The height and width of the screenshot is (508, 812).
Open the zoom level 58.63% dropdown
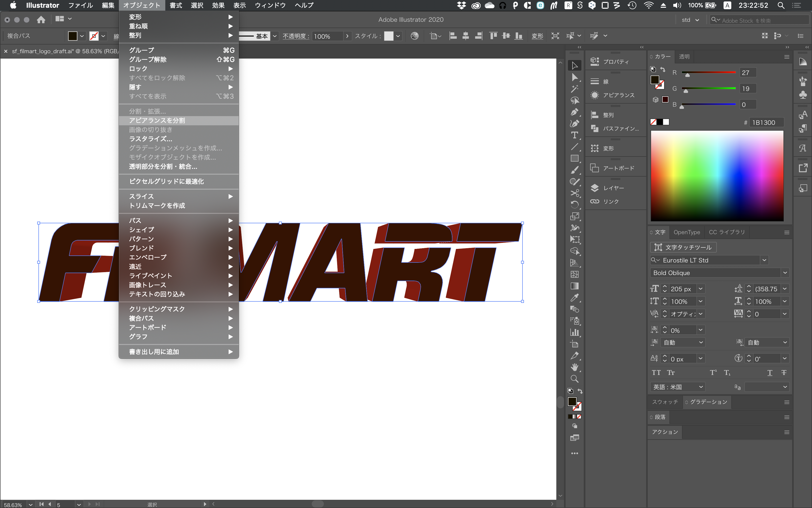click(30, 504)
